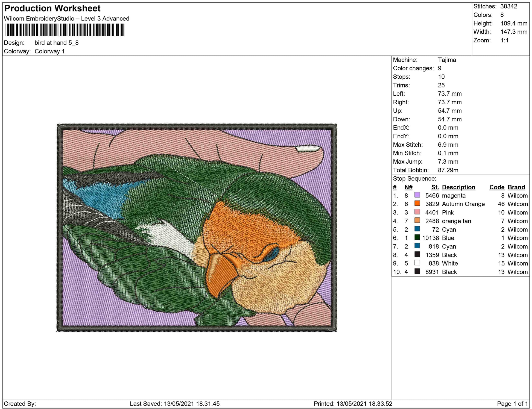This screenshot has height=409, width=532.
Task: Click the Colorway 1 value
Action: tap(49, 51)
